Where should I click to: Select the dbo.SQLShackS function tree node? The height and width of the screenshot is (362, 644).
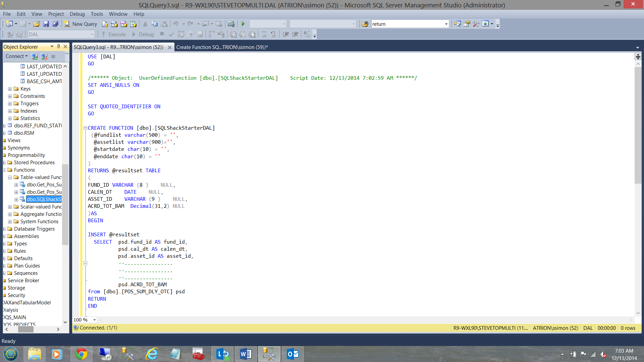(x=44, y=199)
